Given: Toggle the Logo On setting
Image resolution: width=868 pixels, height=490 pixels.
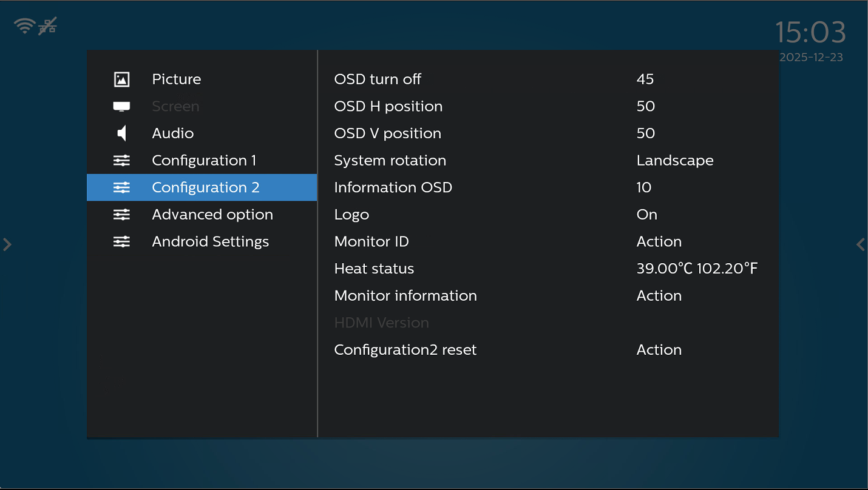Looking at the screenshot, I should click(646, 215).
